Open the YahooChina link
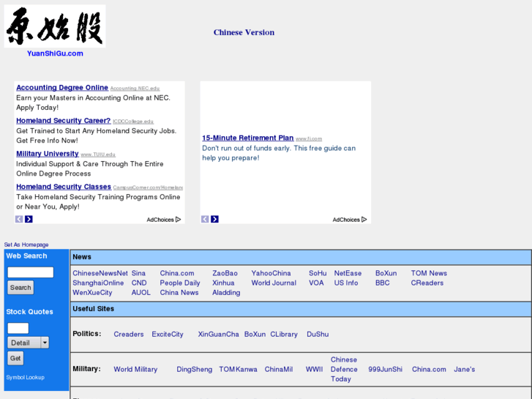 (271, 273)
